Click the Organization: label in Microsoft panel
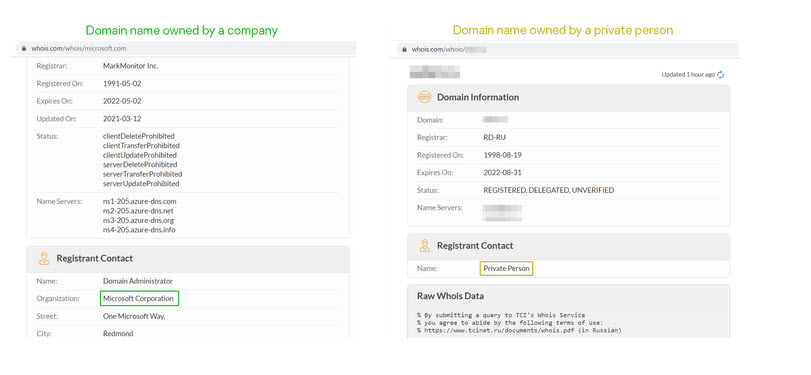This screenshot has width=811, height=375. click(58, 298)
